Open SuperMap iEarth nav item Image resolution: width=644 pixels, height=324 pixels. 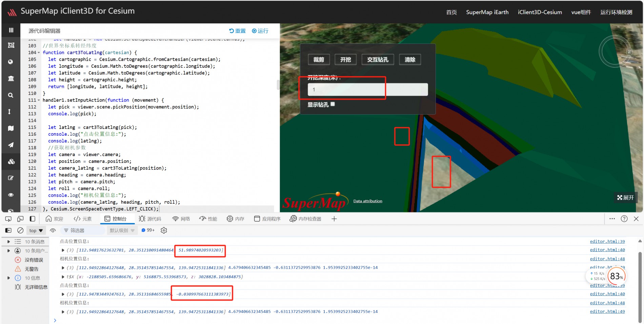pyautogui.click(x=487, y=12)
